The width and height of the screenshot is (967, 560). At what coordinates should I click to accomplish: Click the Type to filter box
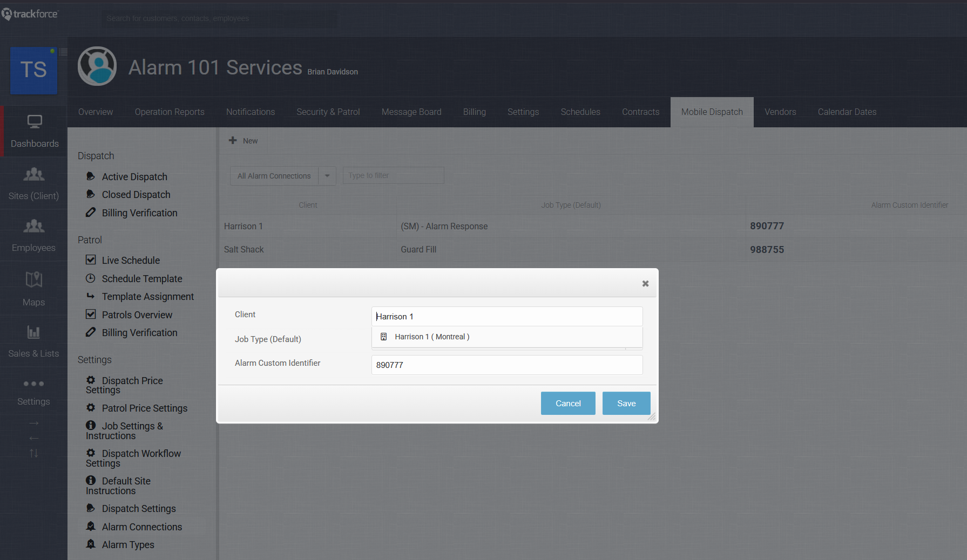point(394,175)
